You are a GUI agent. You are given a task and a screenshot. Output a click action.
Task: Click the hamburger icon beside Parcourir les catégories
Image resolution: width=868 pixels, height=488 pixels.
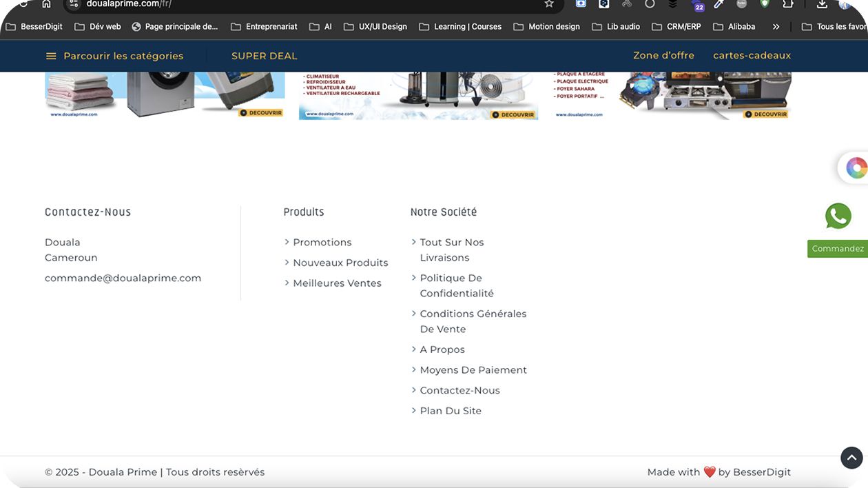51,56
